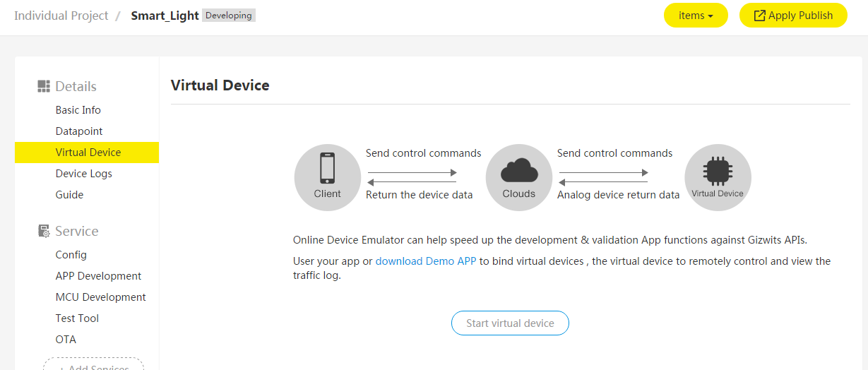Open MCU Development in sidebar
The width and height of the screenshot is (868, 370).
click(101, 297)
